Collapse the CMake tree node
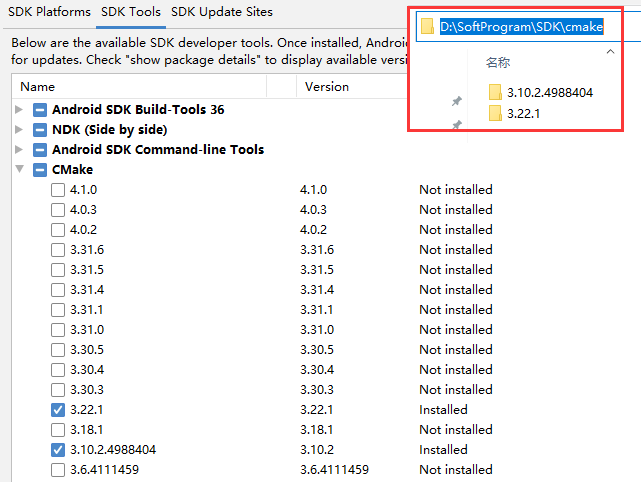 [19, 169]
